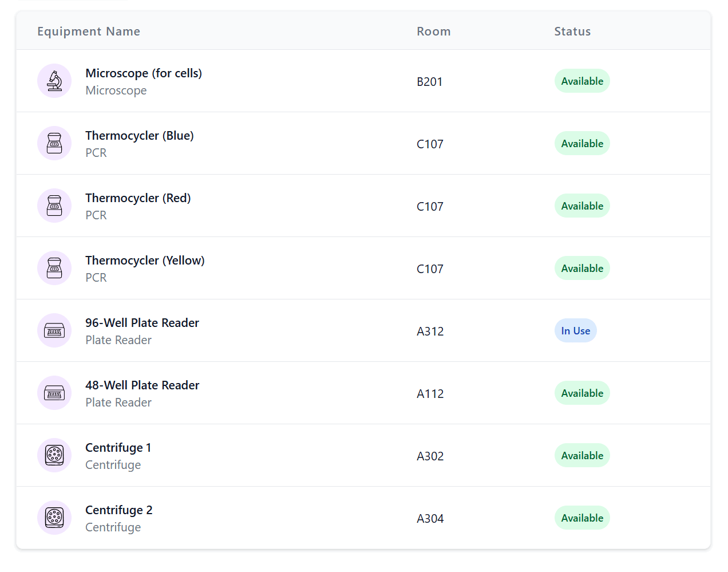Click the Available badge for Thermocycler (Red)
This screenshot has height=572, width=728.
pyautogui.click(x=582, y=206)
